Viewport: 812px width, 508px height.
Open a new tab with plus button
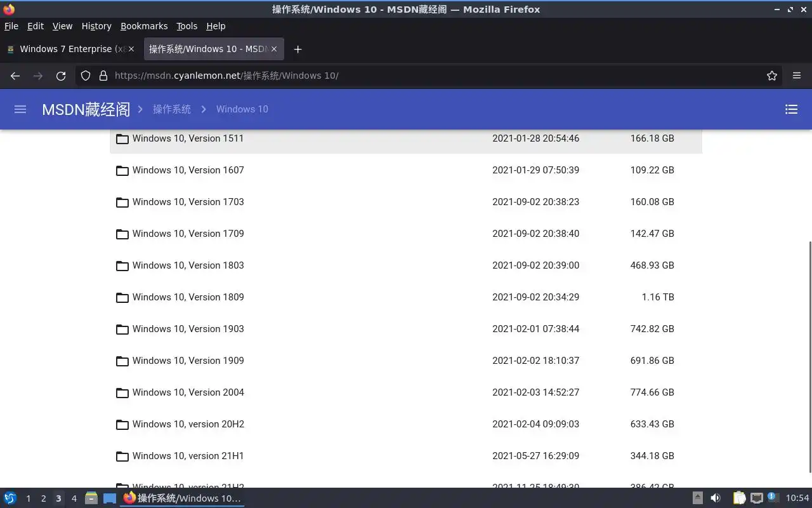(x=298, y=49)
